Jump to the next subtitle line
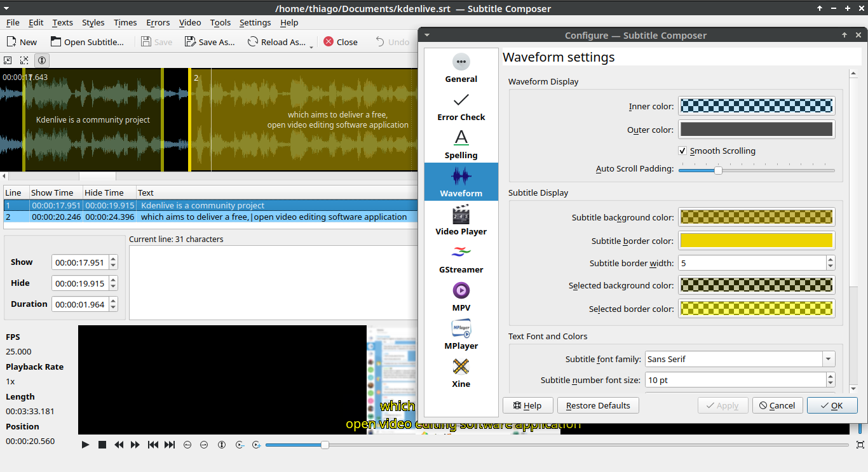This screenshot has height=472, width=868. pos(170,445)
